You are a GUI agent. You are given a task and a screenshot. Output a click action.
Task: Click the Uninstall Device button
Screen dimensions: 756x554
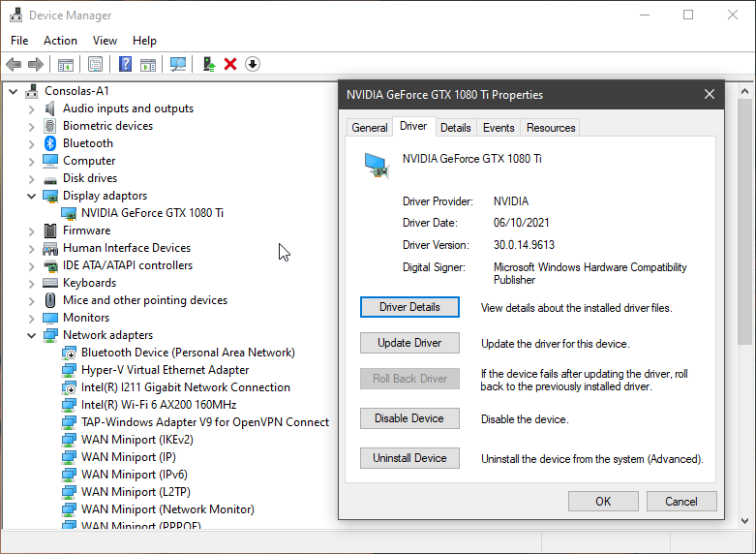(409, 458)
